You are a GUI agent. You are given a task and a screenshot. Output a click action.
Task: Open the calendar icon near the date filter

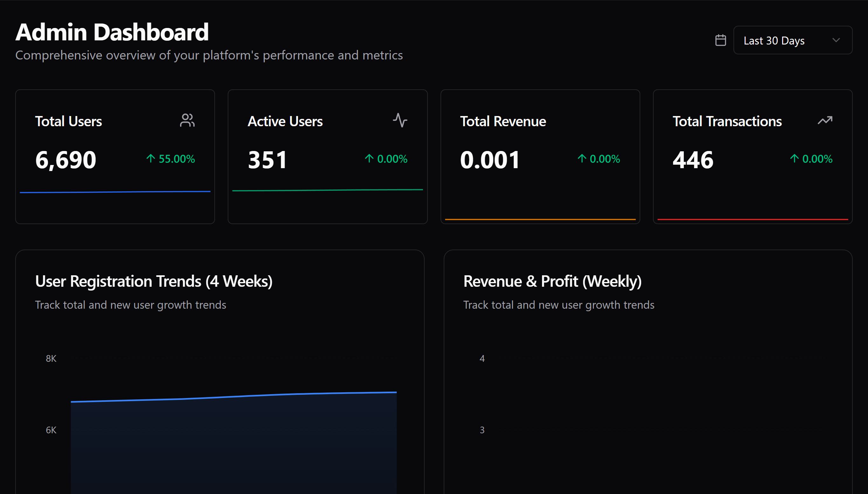point(721,40)
